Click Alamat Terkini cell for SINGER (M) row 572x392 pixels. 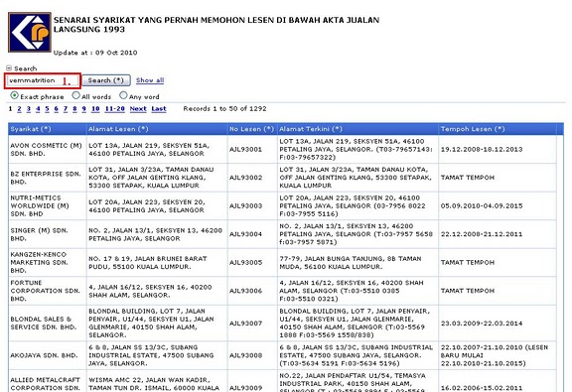click(357, 234)
